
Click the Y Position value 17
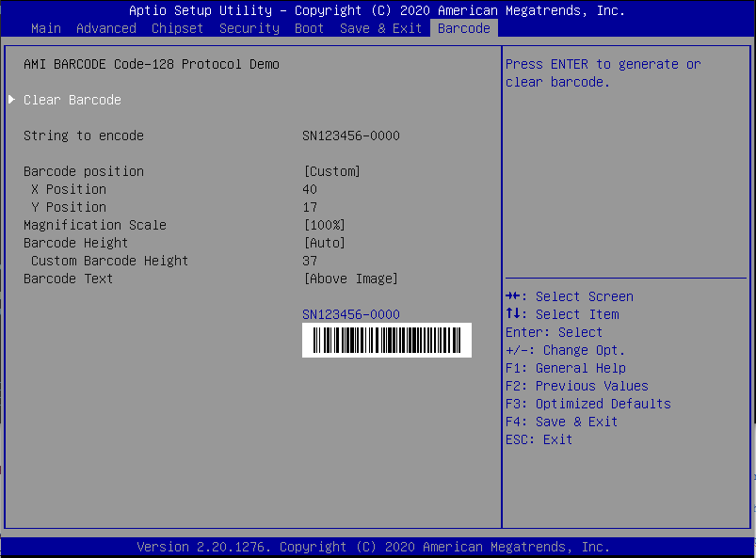(309, 207)
